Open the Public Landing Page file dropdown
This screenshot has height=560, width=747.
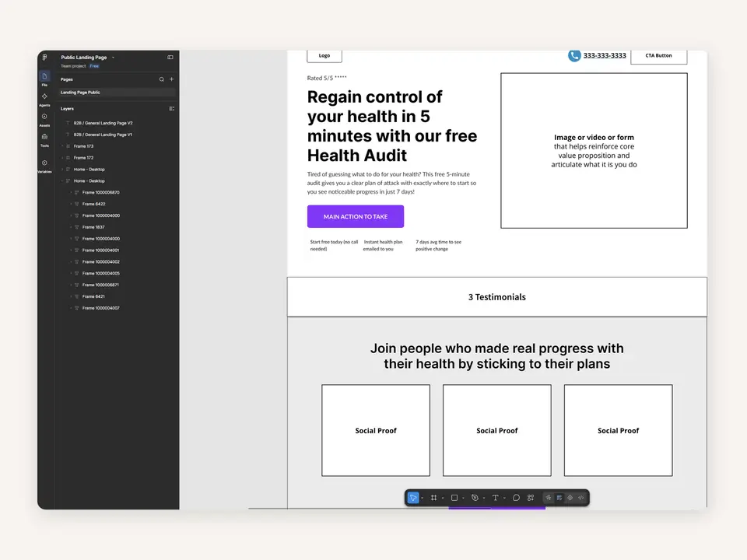(113, 57)
